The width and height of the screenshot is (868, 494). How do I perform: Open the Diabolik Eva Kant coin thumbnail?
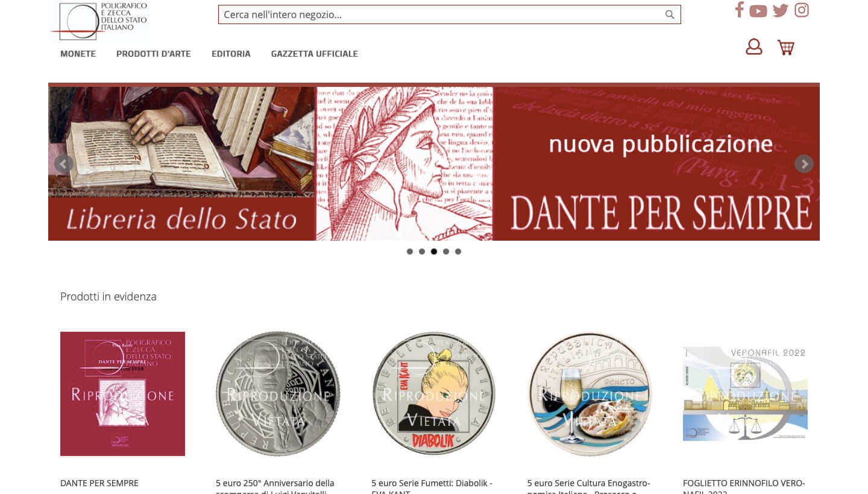(434, 393)
